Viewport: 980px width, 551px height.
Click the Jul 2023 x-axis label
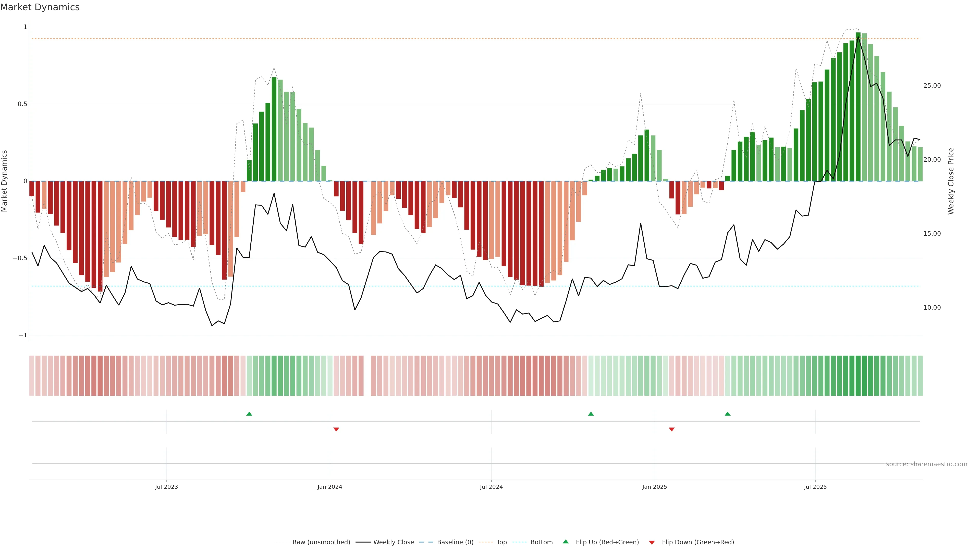pyautogui.click(x=166, y=487)
